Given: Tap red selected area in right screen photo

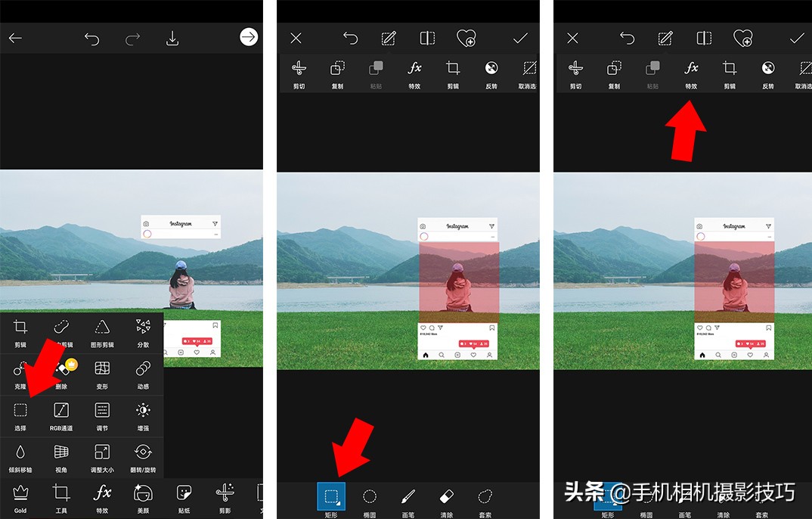Looking at the screenshot, I should [735, 283].
